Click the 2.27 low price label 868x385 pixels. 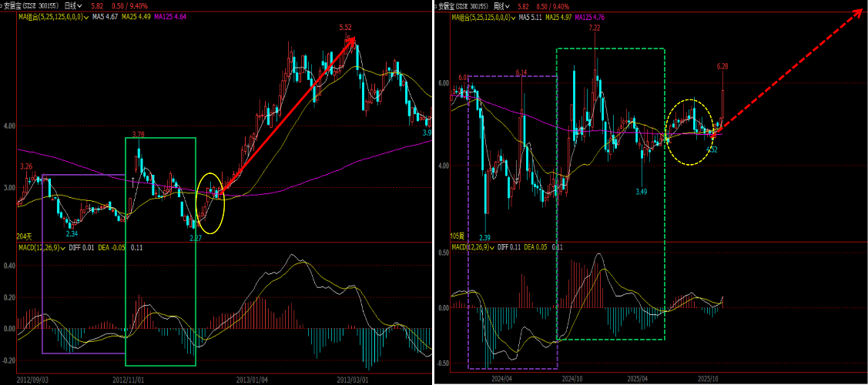[196, 238]
